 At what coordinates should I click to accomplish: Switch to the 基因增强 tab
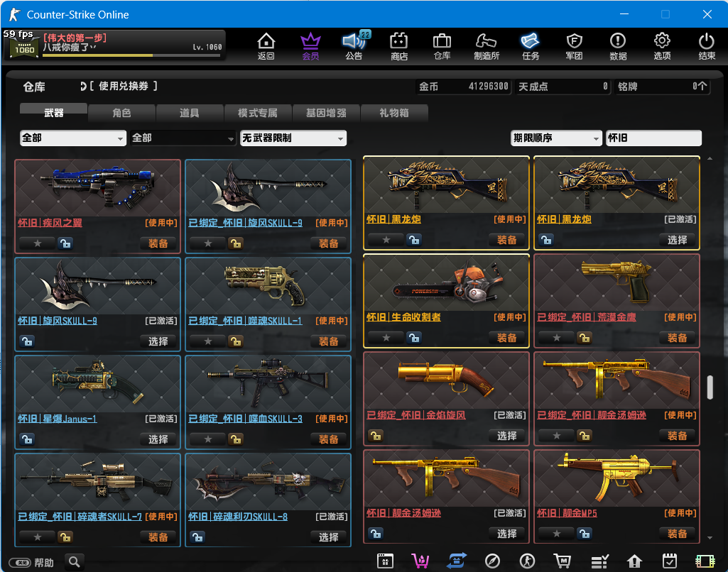(326, 112)
